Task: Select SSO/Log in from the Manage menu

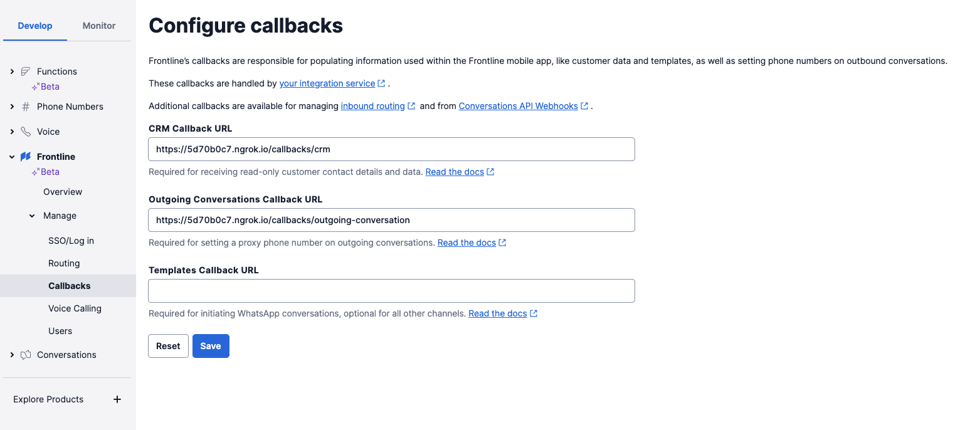Action: coord(71,240)
